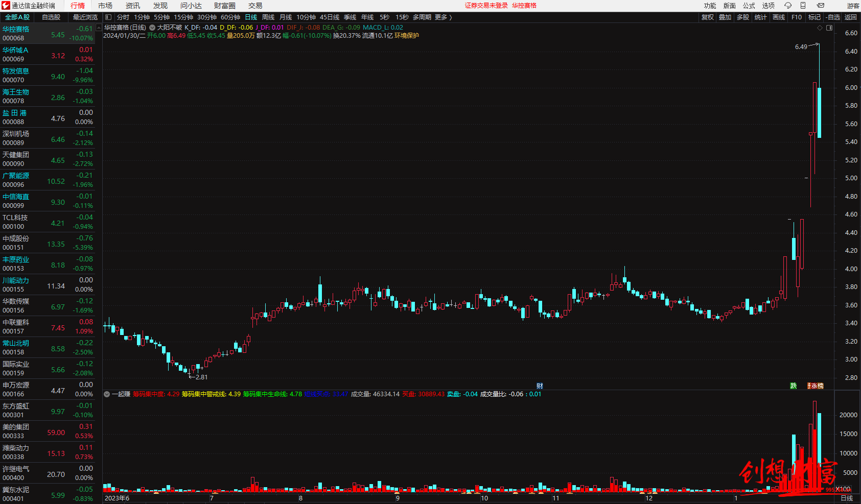
Task: Click the 画线 drawing button
Action: (779, 17)
